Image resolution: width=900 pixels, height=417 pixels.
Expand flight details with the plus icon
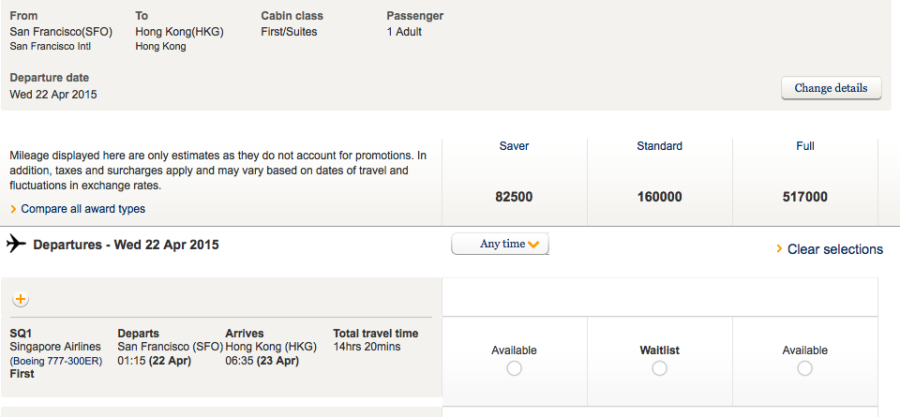click(21, 299)
